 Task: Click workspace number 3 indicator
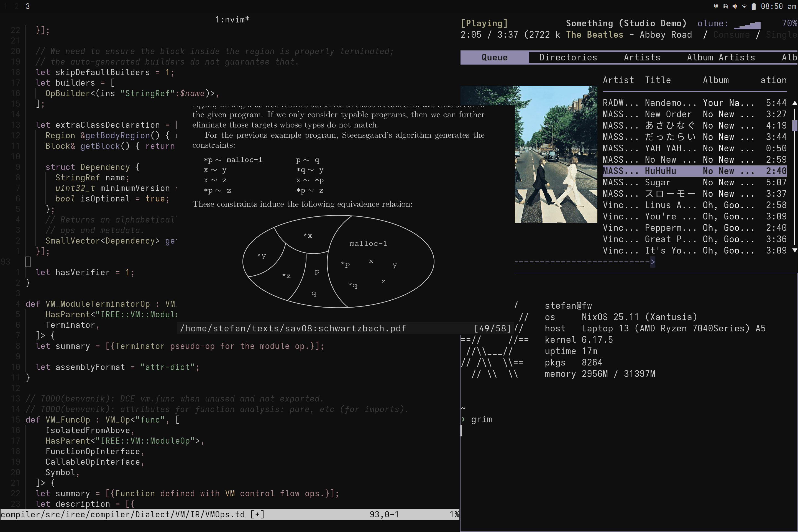click(x=27, y=6)
